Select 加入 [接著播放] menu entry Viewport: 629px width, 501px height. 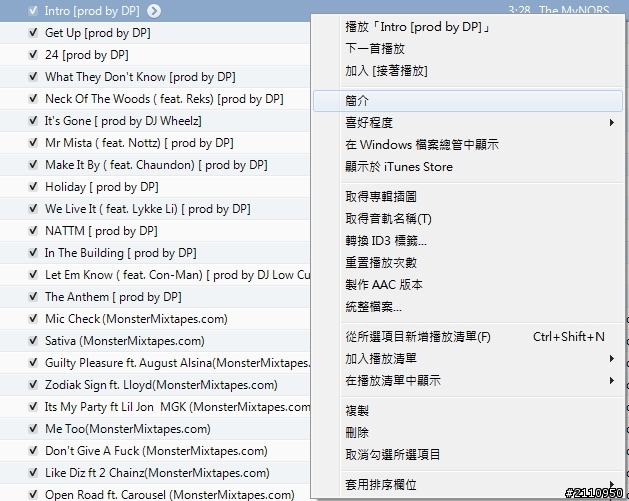[468, 71]
